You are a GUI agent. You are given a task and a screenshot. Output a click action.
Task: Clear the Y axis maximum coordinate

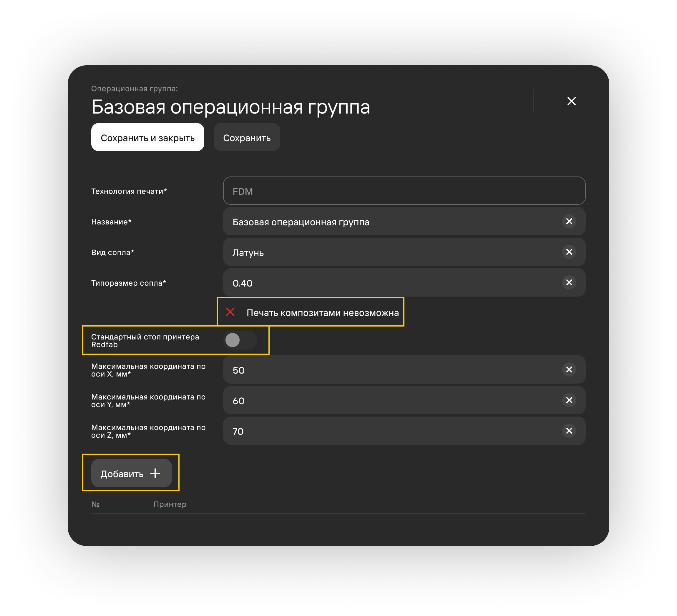[569, 400]
